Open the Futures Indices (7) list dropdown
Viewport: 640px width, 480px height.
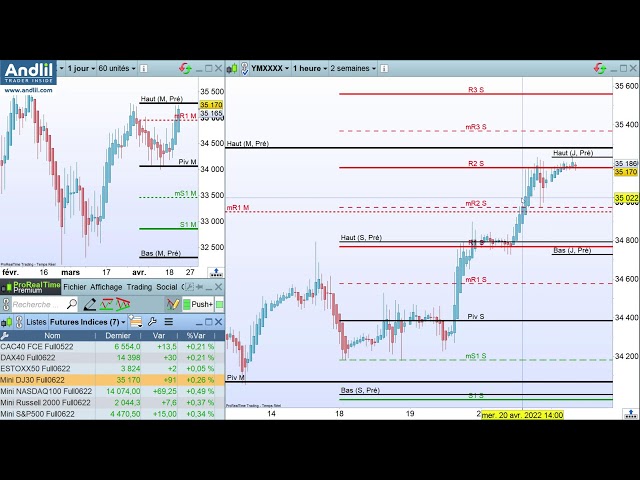(87, 322)
